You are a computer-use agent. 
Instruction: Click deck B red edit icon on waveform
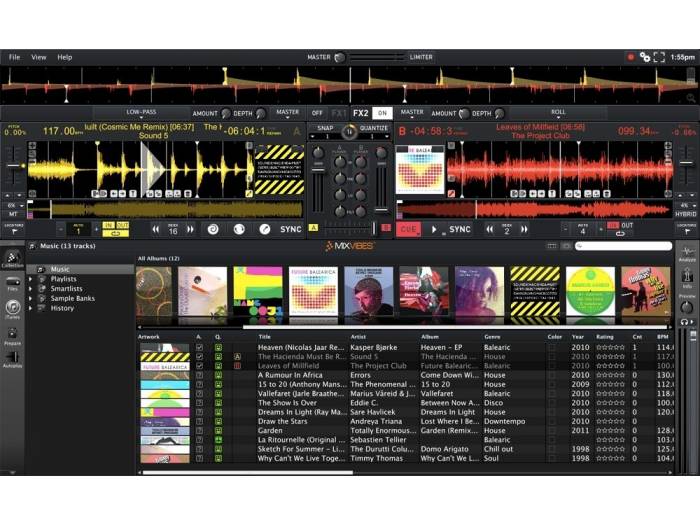451,193
